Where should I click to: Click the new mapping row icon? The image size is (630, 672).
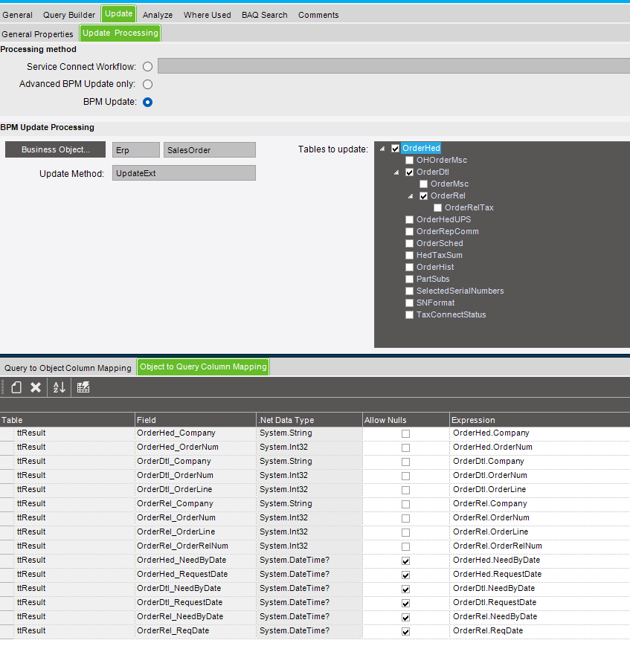click(16, 387)
